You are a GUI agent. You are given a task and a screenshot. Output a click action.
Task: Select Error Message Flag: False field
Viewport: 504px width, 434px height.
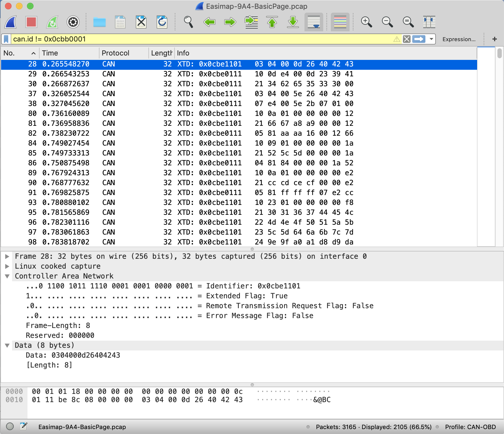coord(170,316)
